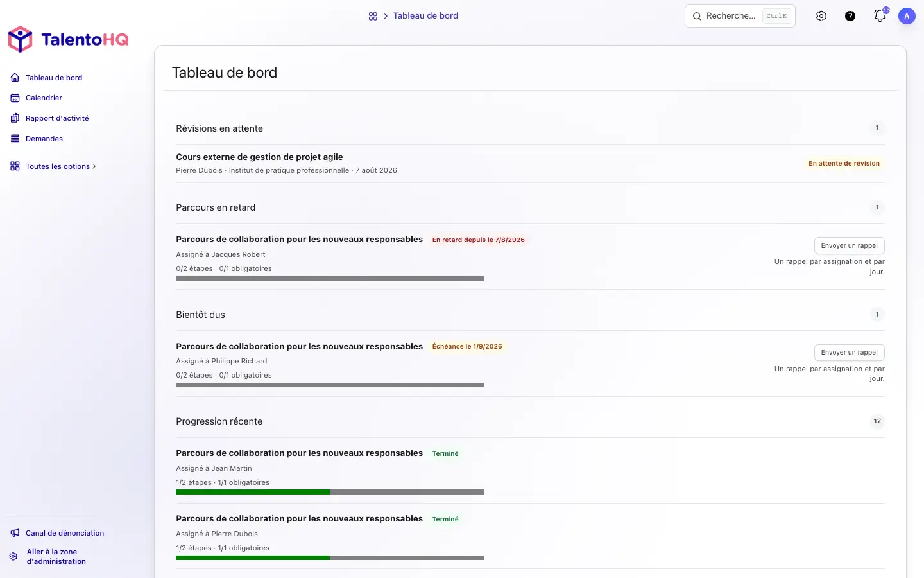Click the Demandes list icon
This screenshot has width=924, height=578.
point(15,139)
